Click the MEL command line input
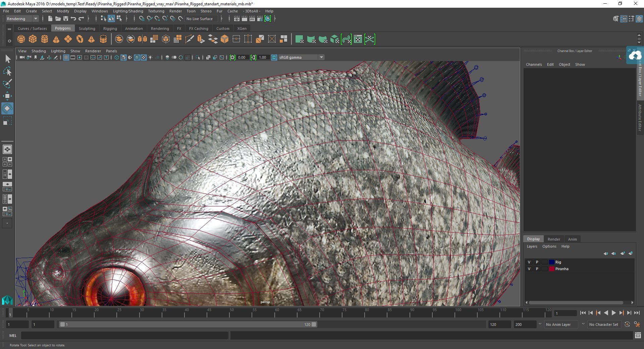Viewport: 644px width, 349px height. click(x=124, y=335)
